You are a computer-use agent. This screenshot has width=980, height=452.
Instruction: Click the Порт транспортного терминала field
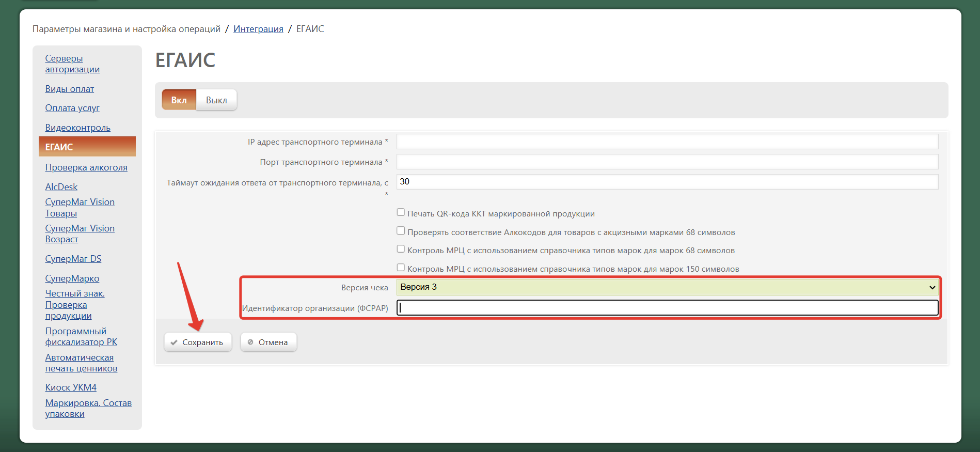[x=667, y=162]
